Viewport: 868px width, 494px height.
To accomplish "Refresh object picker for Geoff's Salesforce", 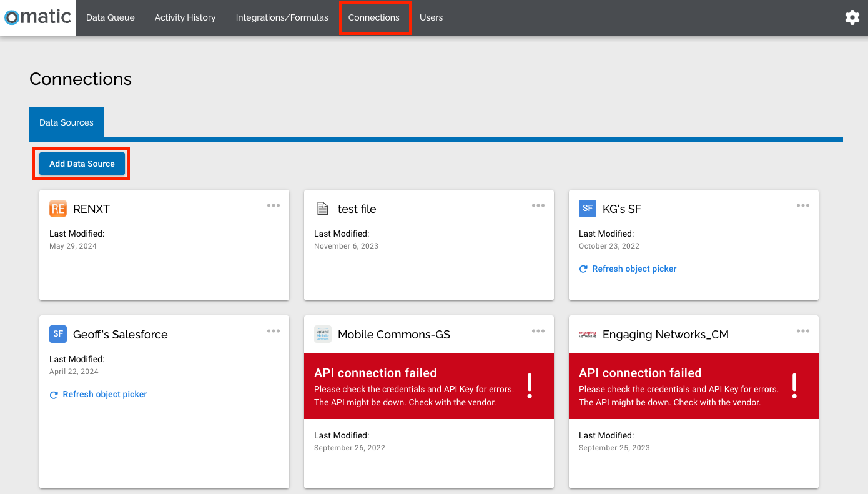I will click(98, 394).
